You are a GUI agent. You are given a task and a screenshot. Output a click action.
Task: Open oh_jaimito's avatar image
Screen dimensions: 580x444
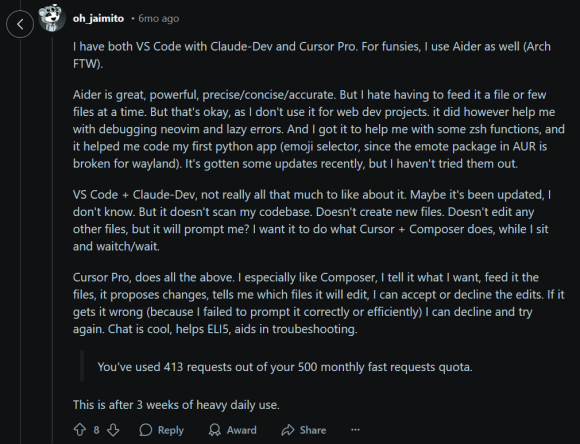pos(52,17)
